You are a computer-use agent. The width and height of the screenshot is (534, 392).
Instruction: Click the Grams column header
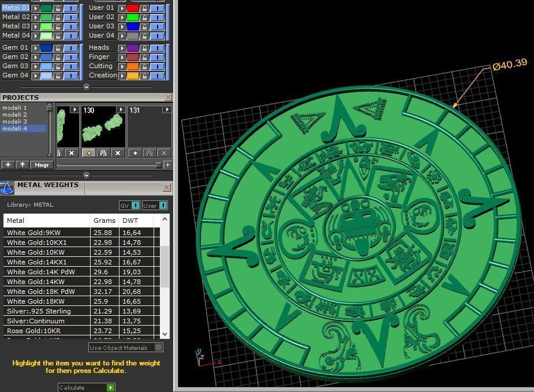(104, 221)
